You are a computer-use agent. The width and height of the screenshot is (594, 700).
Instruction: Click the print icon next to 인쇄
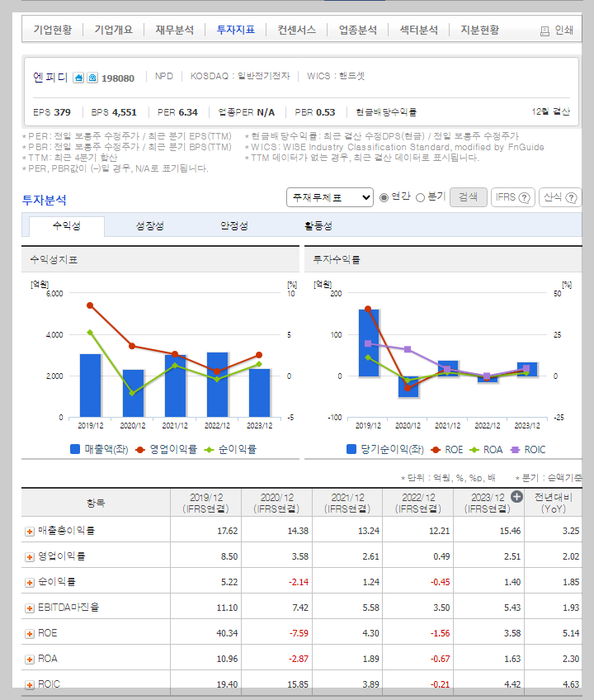tap(544, 31)
